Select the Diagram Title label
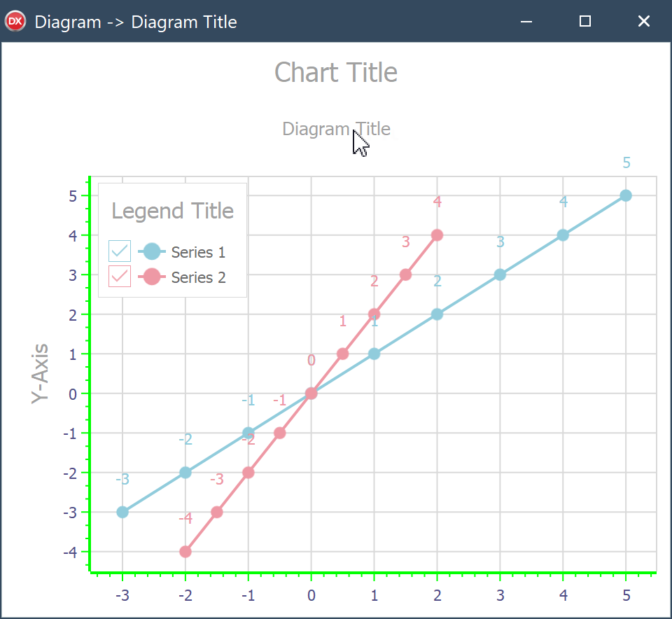 tap(336, 129)
